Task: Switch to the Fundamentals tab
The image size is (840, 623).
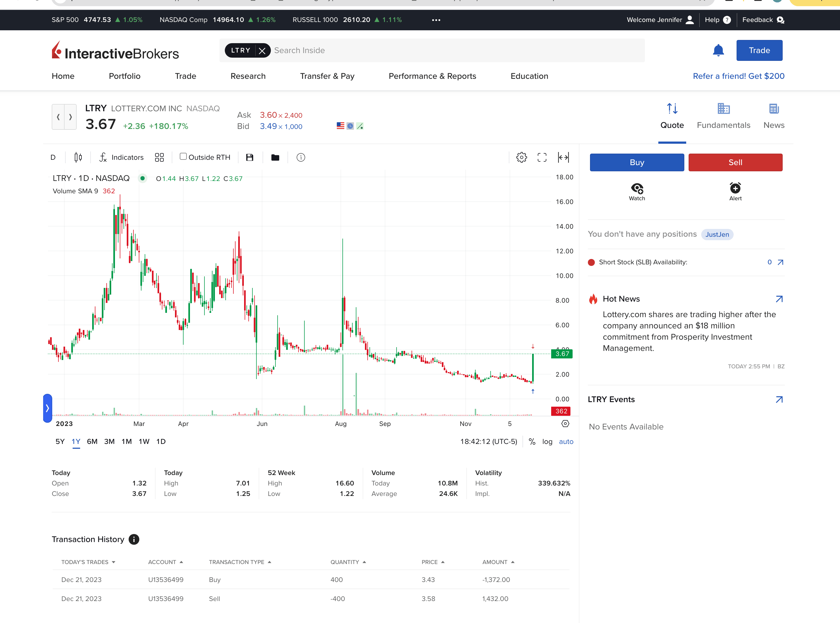Action: click(723, 116)
